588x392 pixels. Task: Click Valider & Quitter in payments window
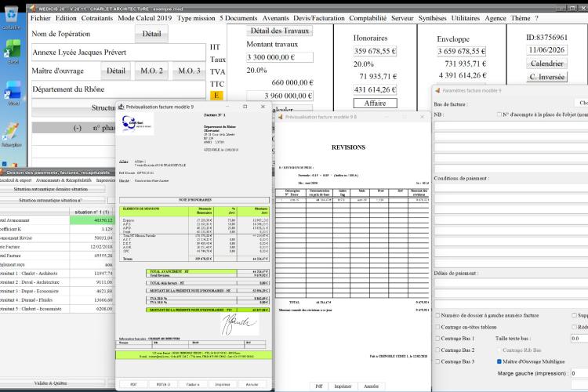(53, 383)
